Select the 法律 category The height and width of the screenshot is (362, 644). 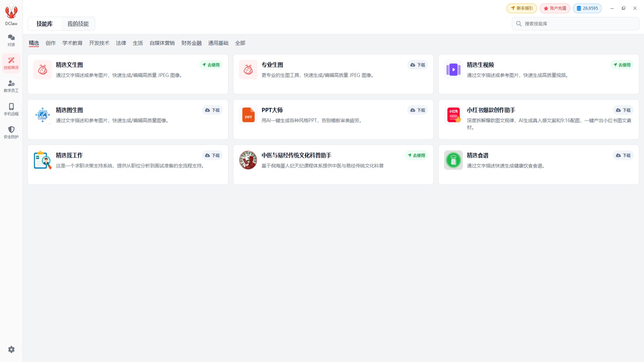tap(121, 43)
